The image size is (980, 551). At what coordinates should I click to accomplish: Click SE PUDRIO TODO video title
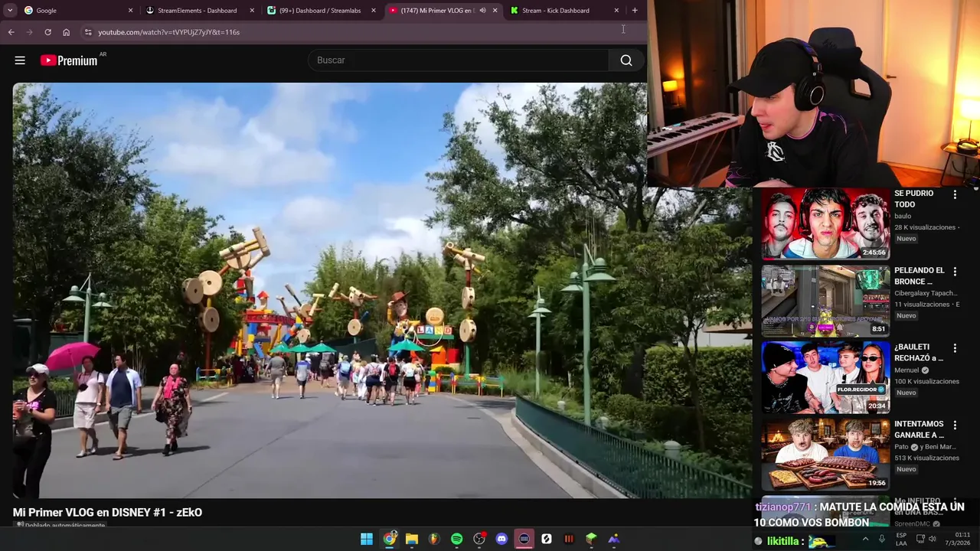pyautogui.click(x=914, y=199)
